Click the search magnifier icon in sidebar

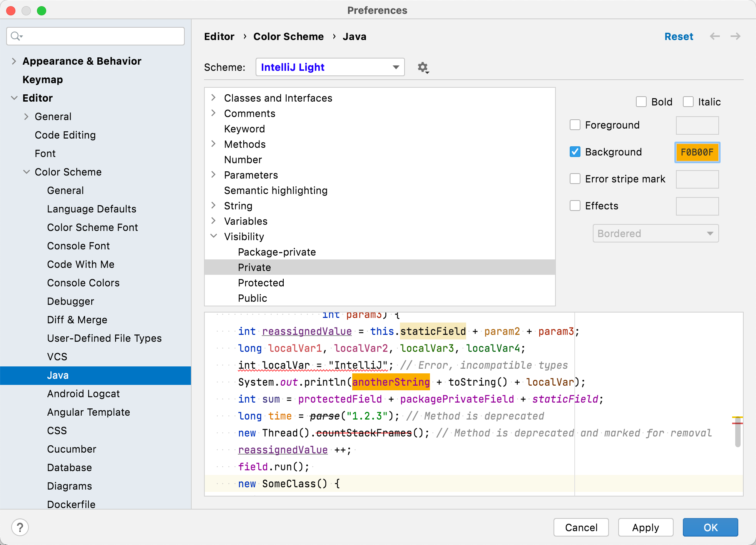(16, 37)
